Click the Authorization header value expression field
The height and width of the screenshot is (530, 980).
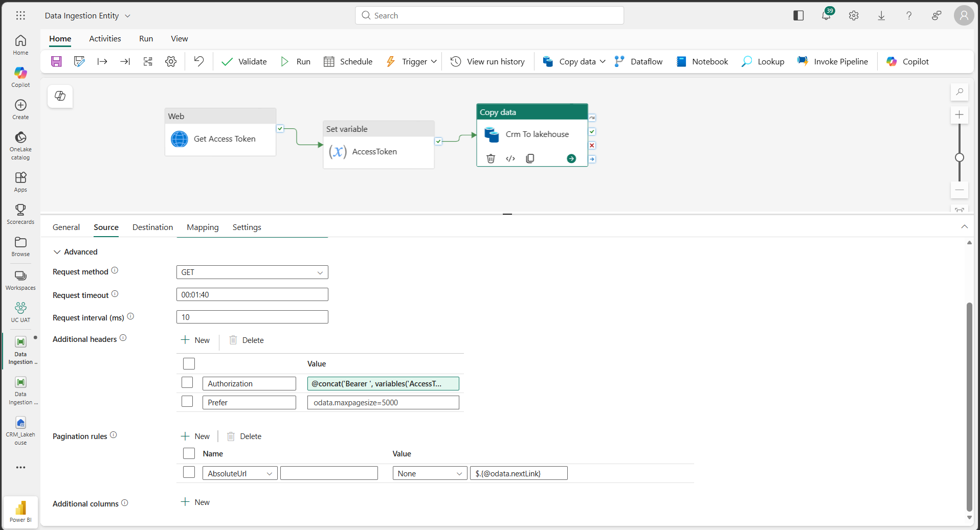click(383, 383)
